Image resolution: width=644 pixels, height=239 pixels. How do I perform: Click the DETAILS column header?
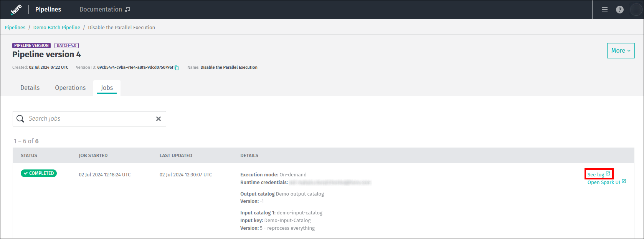tap(249, 156)
